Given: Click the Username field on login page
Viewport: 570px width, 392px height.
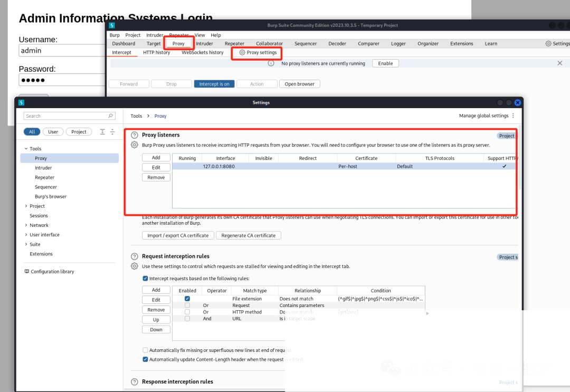Looking at the screenshot, I should [x=62, y=51].
